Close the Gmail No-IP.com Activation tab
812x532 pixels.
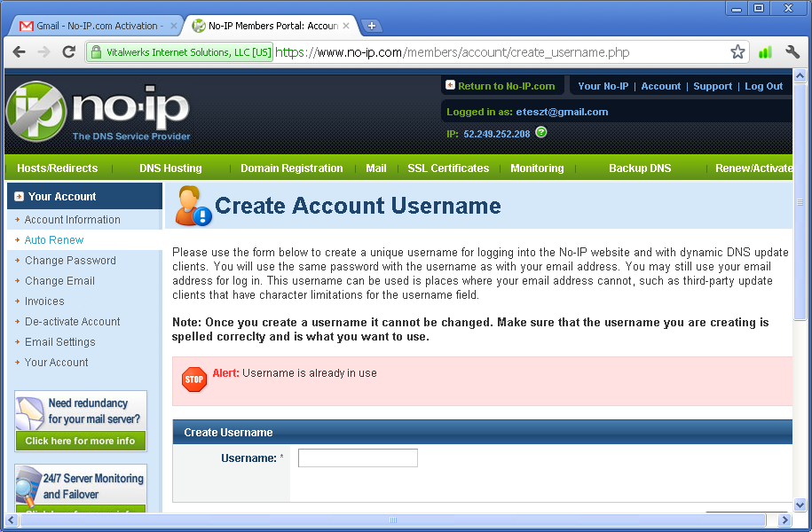click(173, 26)
